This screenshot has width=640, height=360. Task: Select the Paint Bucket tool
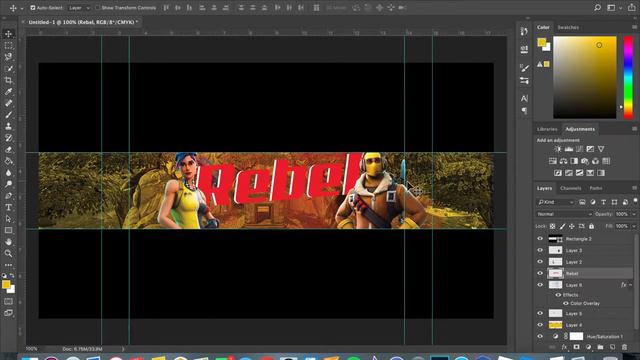(x=8, y=161)
